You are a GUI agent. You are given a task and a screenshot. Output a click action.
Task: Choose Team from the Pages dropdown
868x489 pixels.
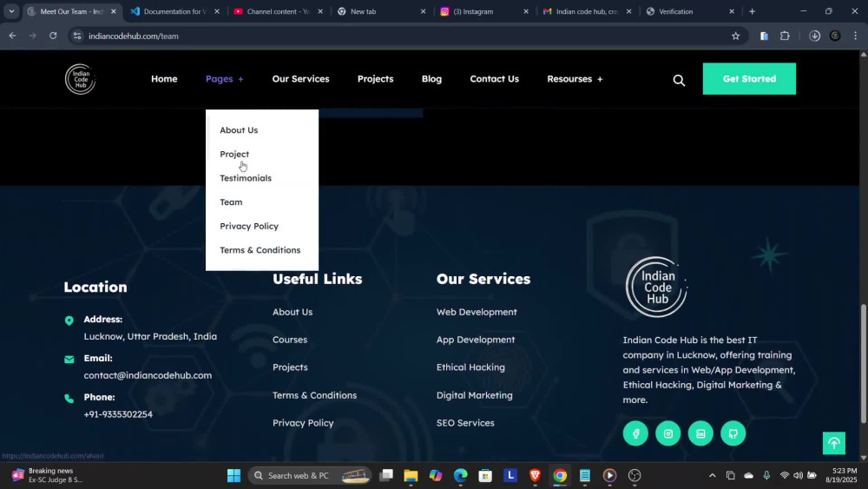click(x=231, y=202)
